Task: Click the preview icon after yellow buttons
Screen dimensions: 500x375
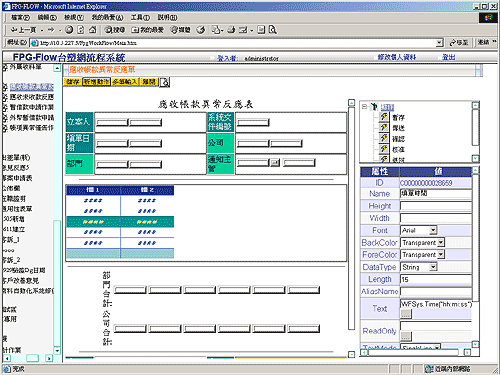Action: [x=165, y=82]
